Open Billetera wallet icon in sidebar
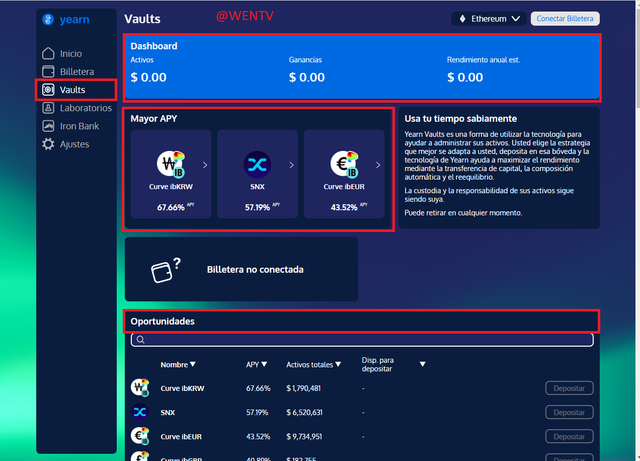640x461 pixels. click(48, 71)
